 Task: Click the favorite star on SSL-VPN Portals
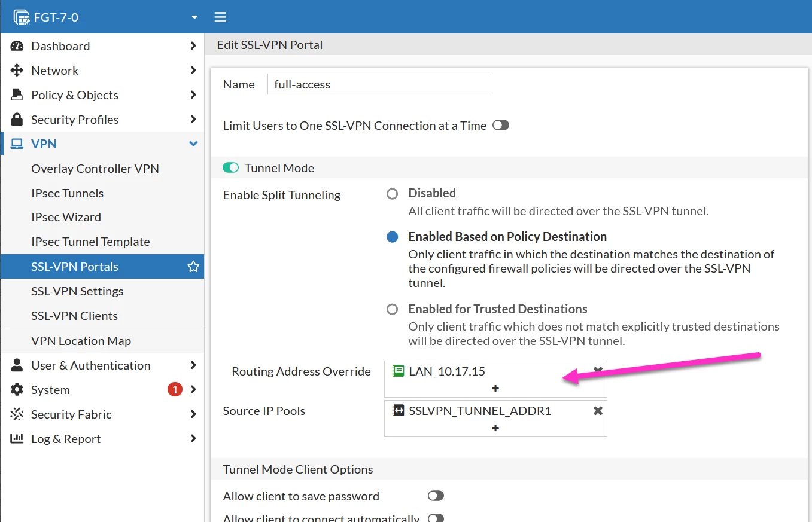[193, 267]
